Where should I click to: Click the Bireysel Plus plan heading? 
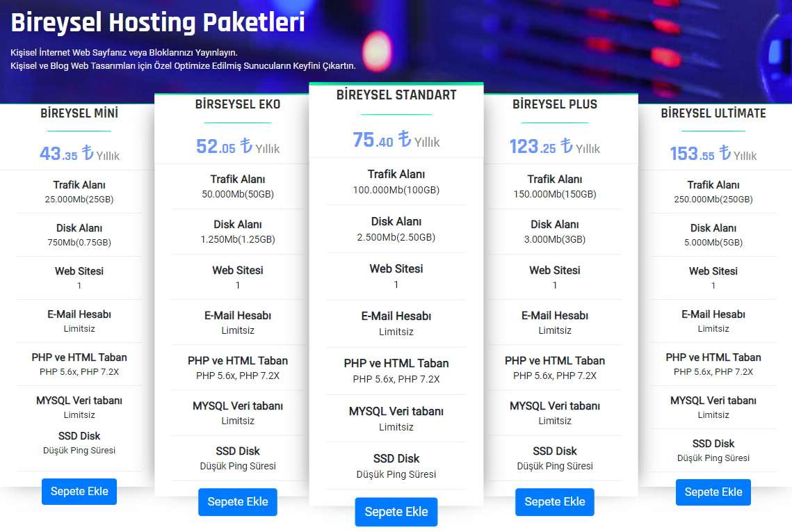coord(555,104)
